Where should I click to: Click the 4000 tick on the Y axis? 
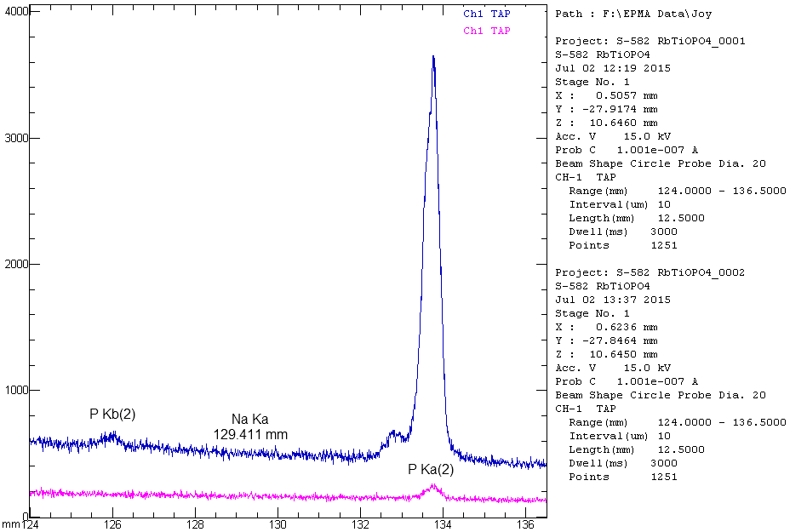[17, 12]
